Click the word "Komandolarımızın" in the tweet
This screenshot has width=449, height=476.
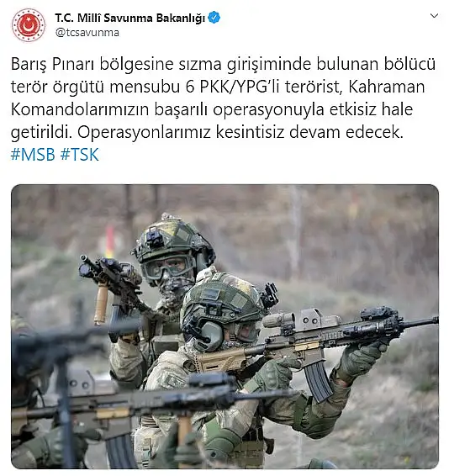[x=80, y=109]
